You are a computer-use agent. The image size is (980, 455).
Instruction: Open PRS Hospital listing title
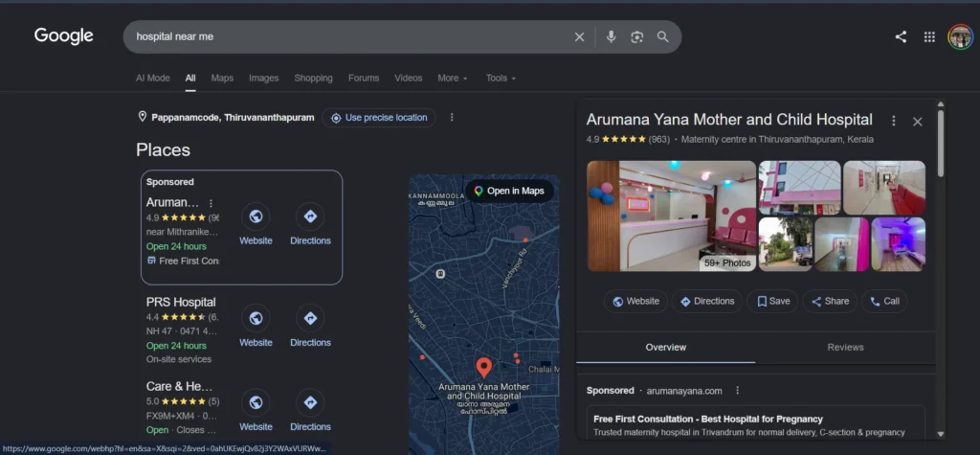pyautogui.click(x=181, y=303)
